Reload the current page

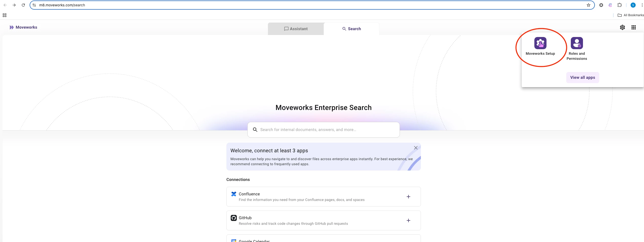point(23,5)
